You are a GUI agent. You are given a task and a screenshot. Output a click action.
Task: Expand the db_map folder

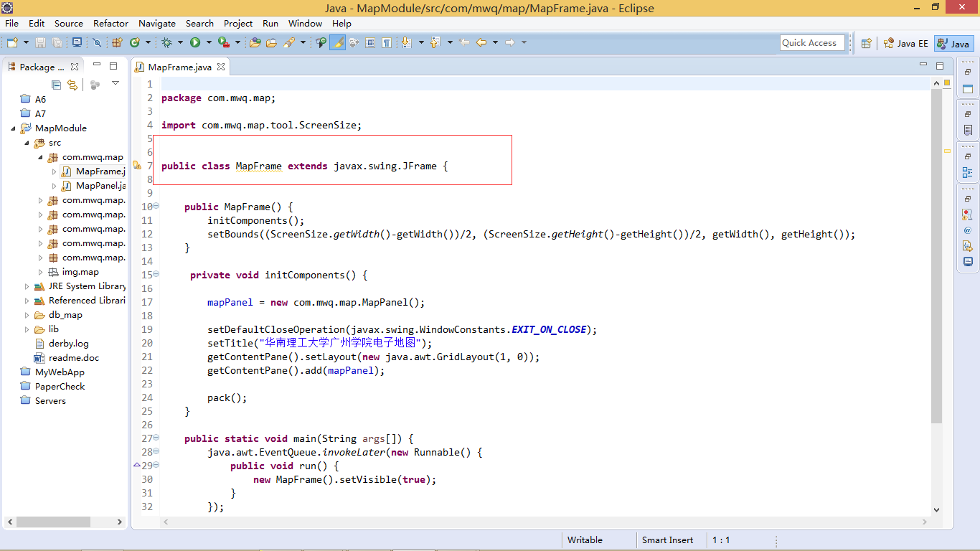tap(27, 315)
